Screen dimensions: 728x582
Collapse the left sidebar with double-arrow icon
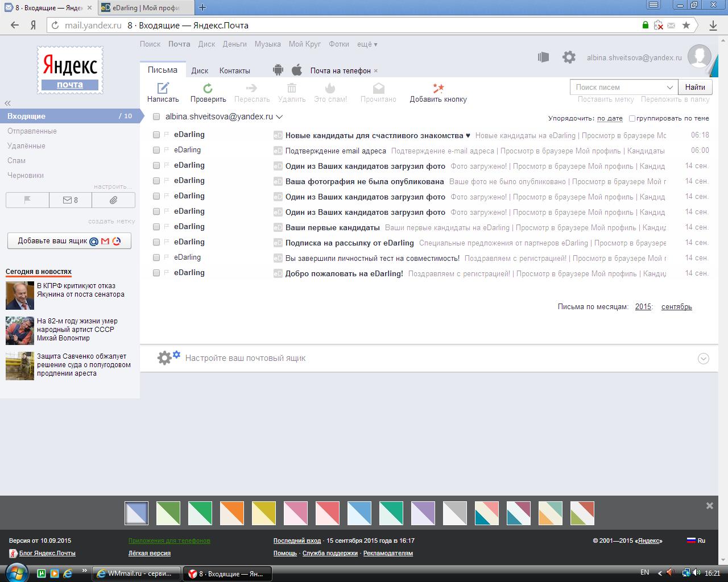coord(8,103)
